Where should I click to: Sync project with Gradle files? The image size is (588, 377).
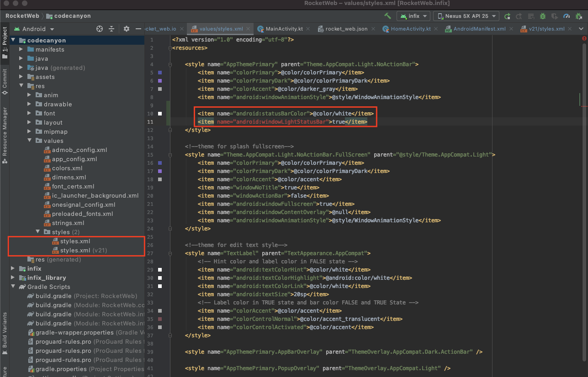click(x=530, y=16)
